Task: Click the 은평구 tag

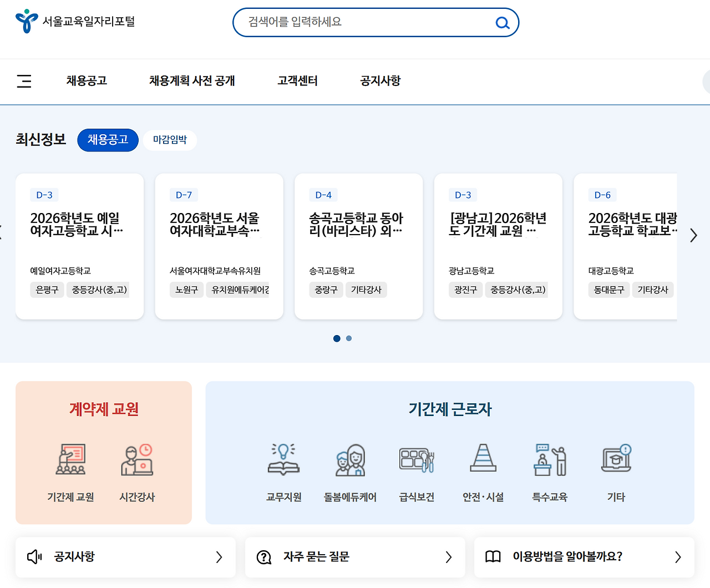Action: click(47, 290)
